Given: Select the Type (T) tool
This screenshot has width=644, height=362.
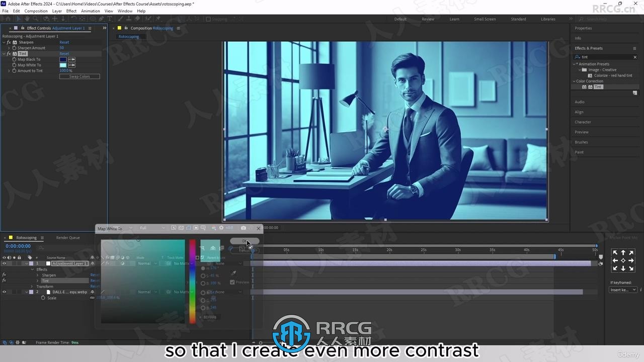Looking at the screenshot, I should coord(109,19).
